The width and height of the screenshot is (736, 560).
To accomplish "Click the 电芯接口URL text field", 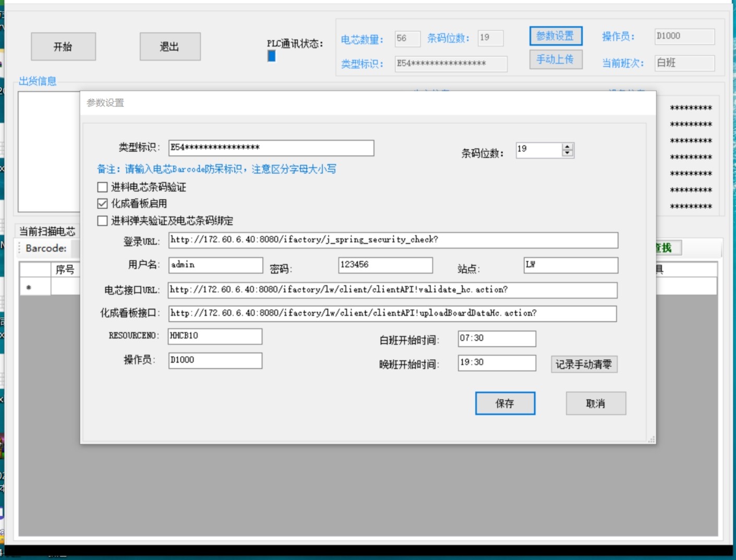I will [392, 290].
